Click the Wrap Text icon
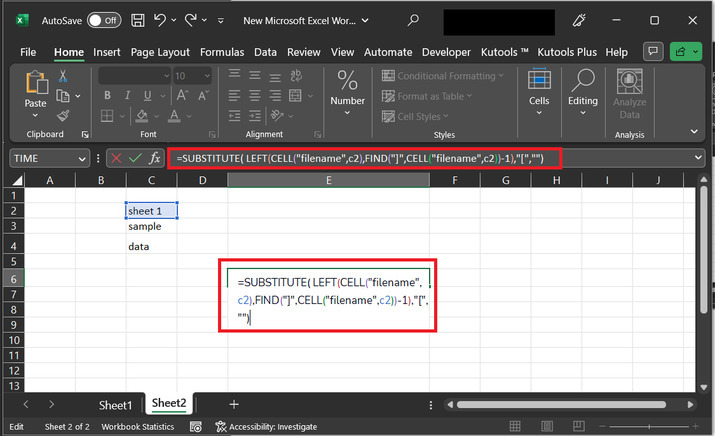The height and width of the screenshot is (436, 715). click(x=296, y=76)
